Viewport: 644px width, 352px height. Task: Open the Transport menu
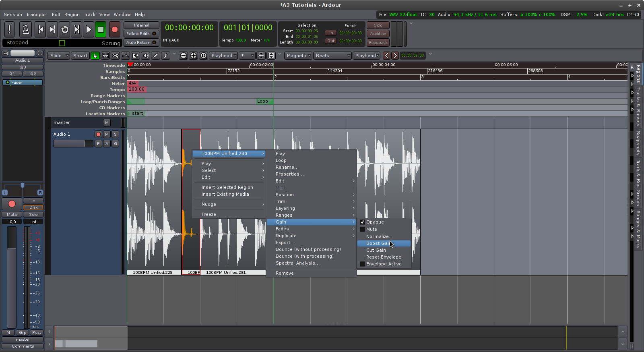pyautogui.click(x=37, y=14)
